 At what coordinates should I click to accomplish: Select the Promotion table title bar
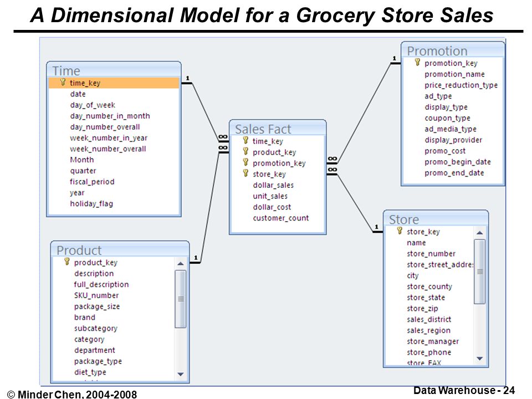[x=453, y=50]
